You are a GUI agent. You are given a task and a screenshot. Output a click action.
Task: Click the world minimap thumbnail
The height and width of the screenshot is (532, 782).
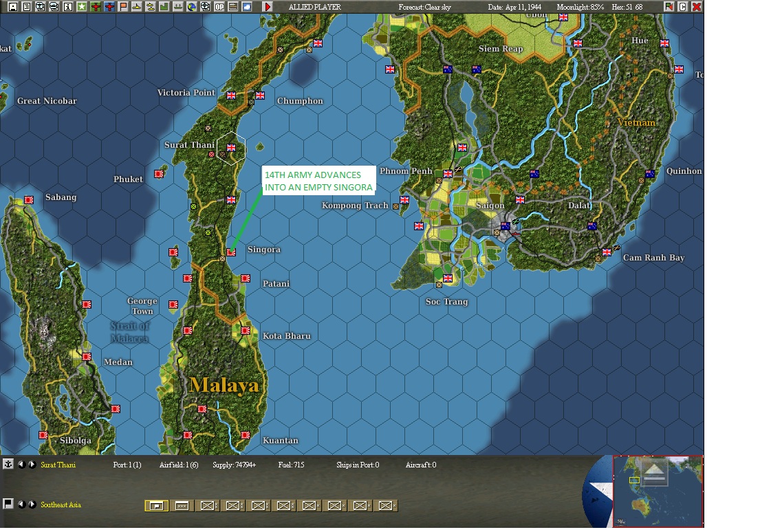[x=658, y=491]
